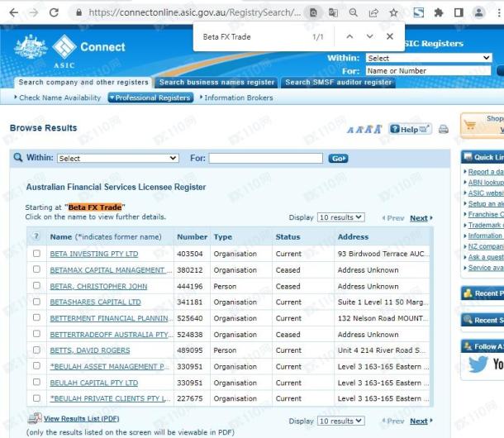The image size is (504, 438).
Task: Open the Trademark quick link
Action: tap(486, 225)
